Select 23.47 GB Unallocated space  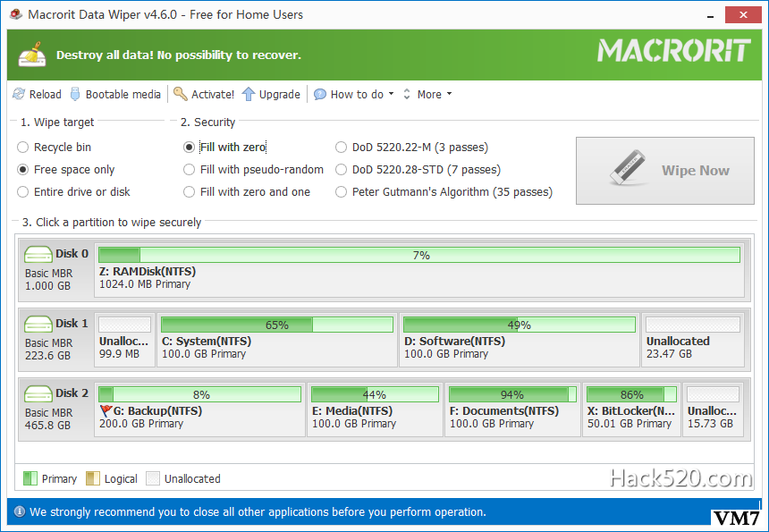pyautogui.click(x=693, y=341)
